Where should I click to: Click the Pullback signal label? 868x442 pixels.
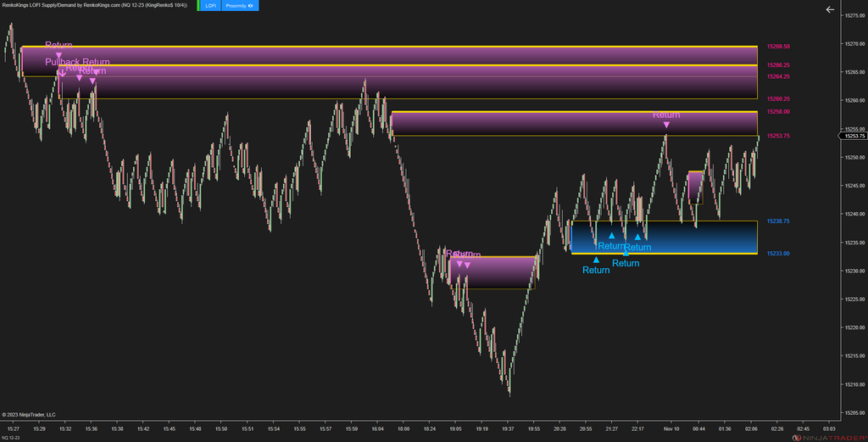coord(62,62)
